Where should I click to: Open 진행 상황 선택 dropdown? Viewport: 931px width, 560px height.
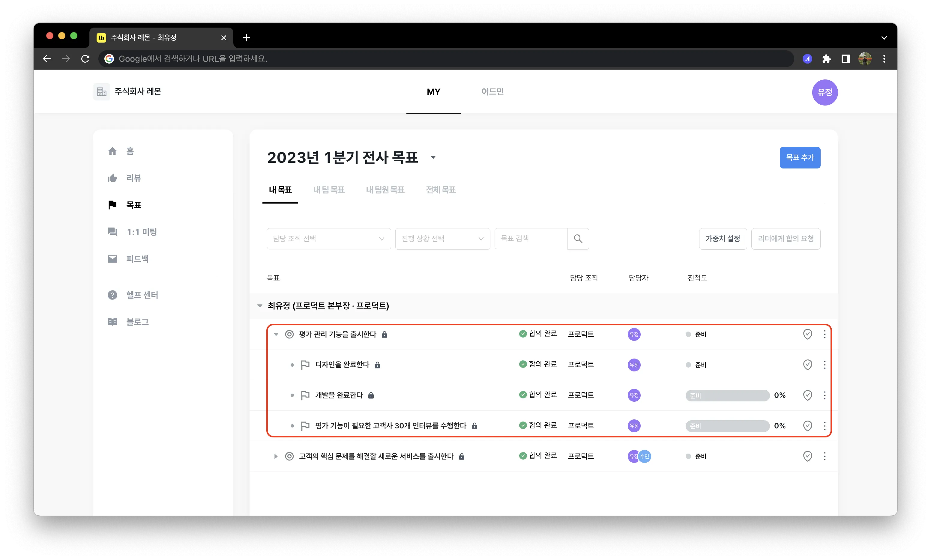(442, 239)
